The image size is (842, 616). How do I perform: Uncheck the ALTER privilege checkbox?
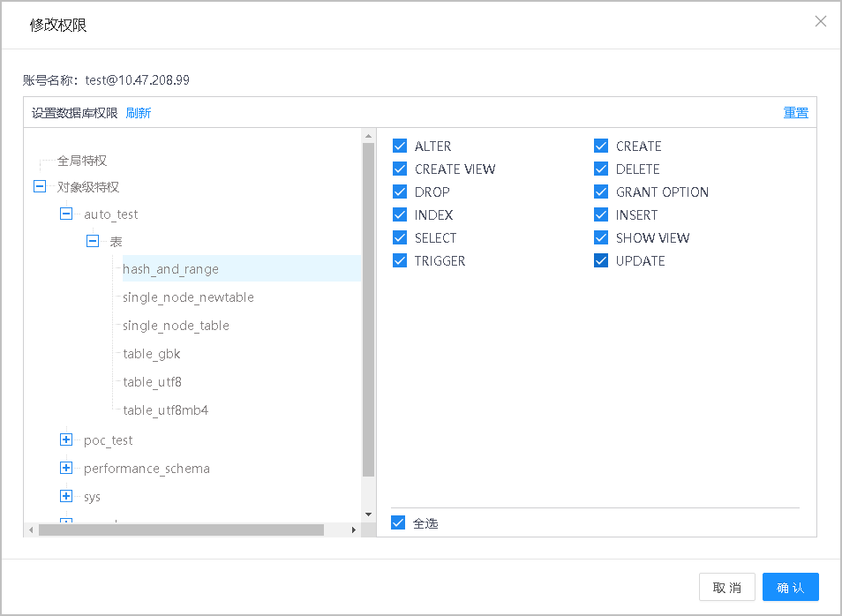pyautogui.click(x=400, y=146)
